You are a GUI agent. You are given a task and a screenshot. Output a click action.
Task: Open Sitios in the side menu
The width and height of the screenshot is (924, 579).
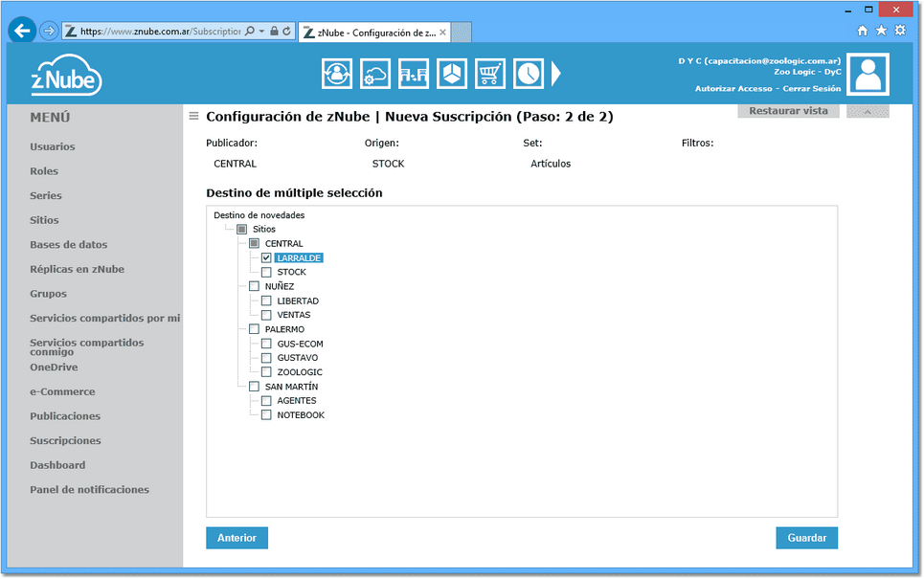(44, 220)
